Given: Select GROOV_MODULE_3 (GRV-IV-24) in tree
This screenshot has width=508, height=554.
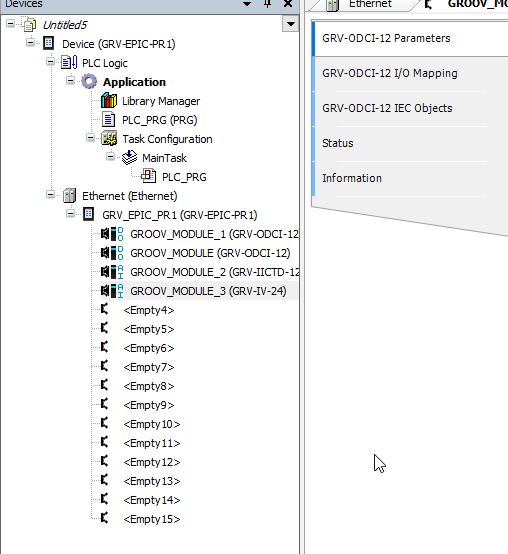Looking at the screenshot, I should [208, 291].
